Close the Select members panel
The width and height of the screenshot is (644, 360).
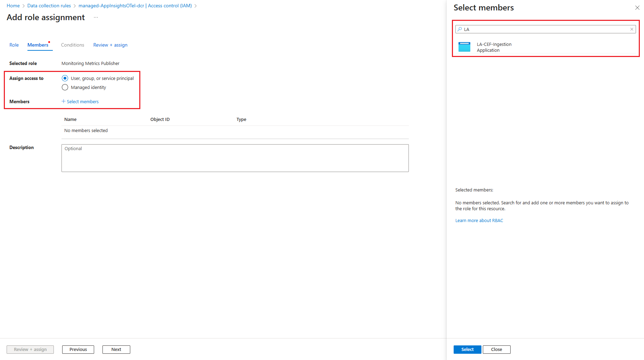[637, 8]
